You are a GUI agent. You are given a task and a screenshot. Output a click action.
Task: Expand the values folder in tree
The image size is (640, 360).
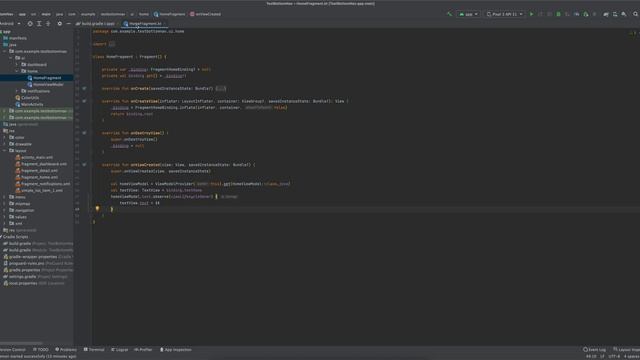pos(5,217)
